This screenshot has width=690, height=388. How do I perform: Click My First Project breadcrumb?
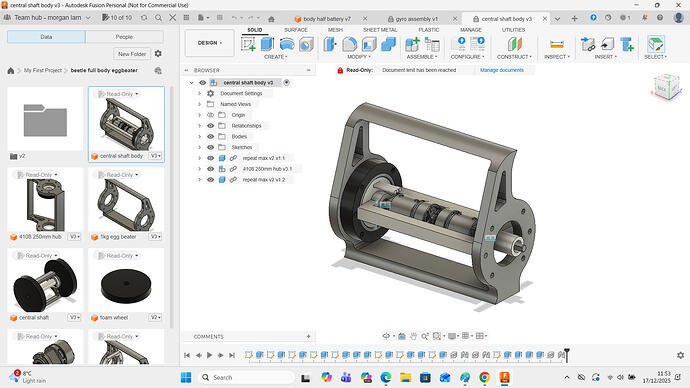pos(43,70)
